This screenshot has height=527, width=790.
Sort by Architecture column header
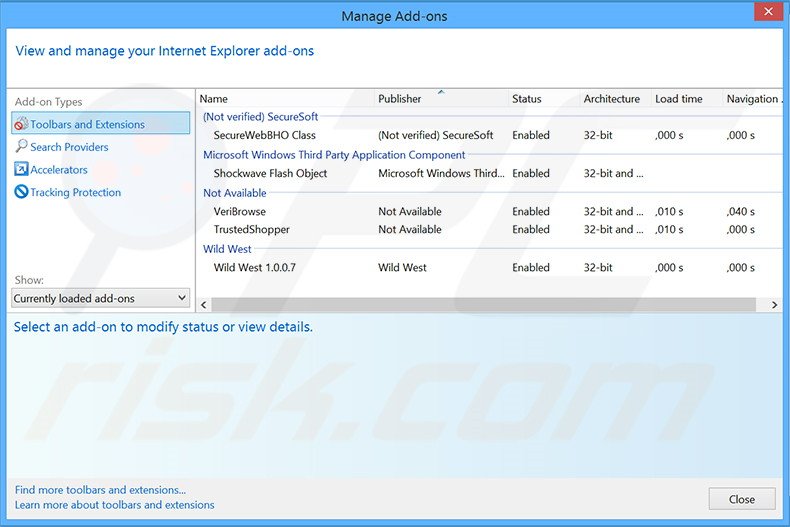(616, 99)
